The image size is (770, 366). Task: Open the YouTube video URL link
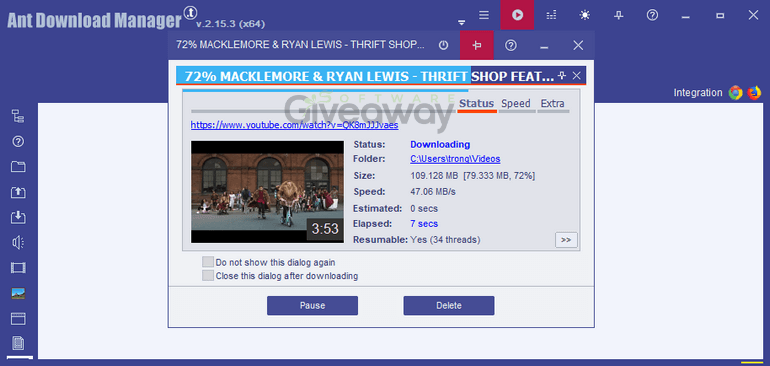295,125
